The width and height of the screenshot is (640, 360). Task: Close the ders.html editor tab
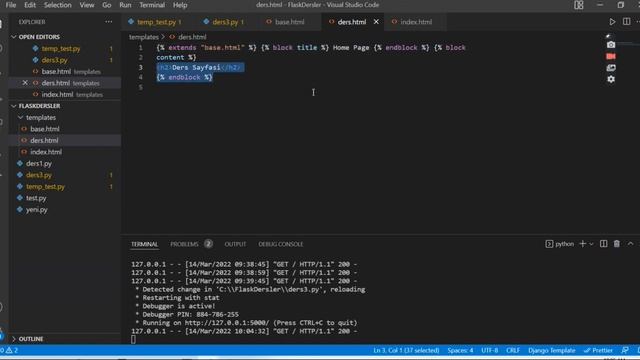[376, 22]
